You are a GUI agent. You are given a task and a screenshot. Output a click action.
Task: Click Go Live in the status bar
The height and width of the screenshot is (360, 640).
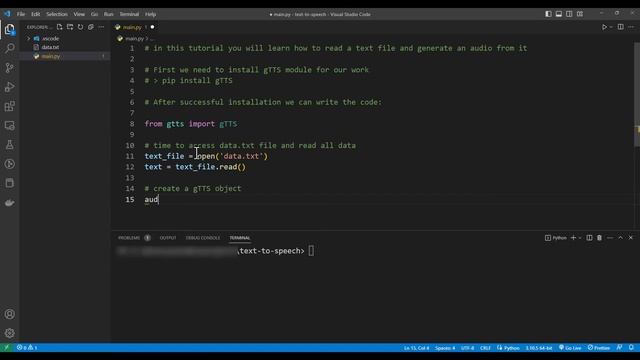coord(570,348)
